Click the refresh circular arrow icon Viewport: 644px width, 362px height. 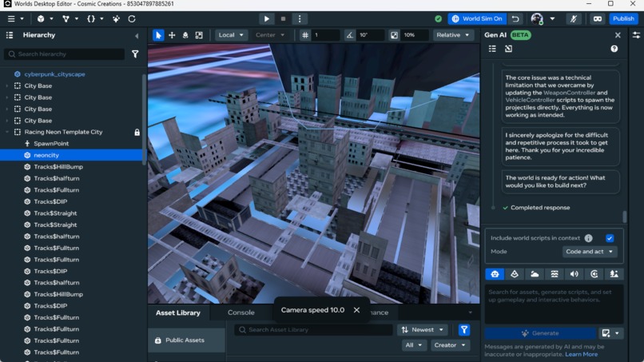click(132, 19)
